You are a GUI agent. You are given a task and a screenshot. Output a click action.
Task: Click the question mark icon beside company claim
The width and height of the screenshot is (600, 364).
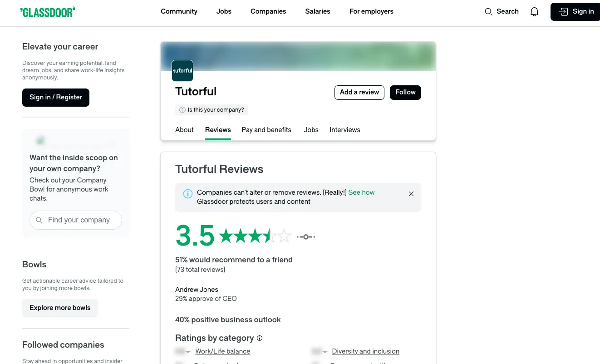coord(182,110)
